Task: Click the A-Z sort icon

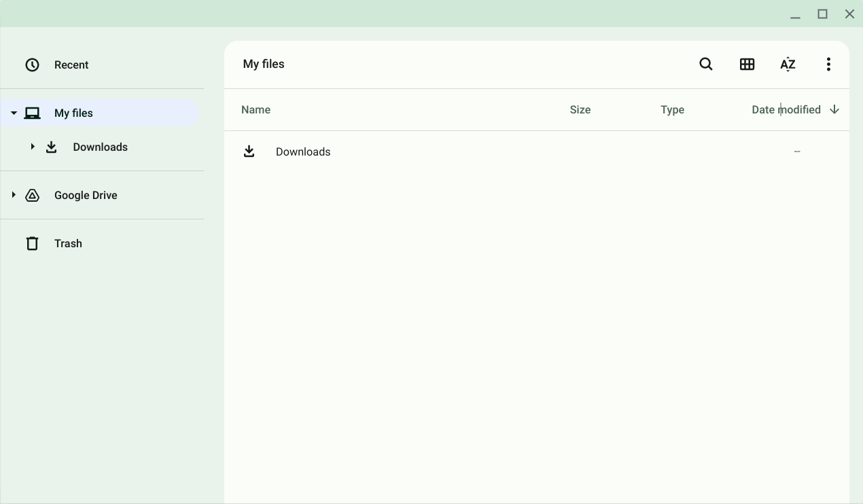Action: tap(788, 64)
